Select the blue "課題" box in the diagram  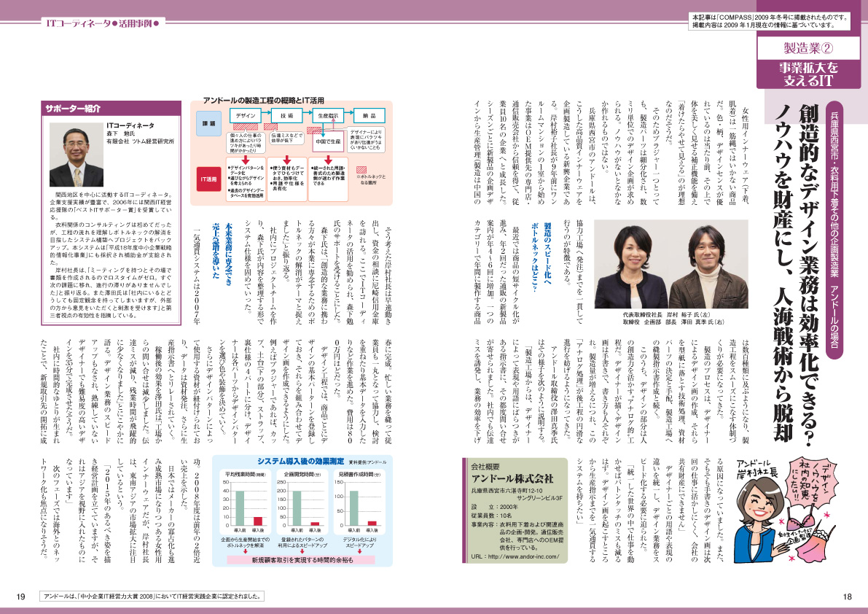pos(208,123)
